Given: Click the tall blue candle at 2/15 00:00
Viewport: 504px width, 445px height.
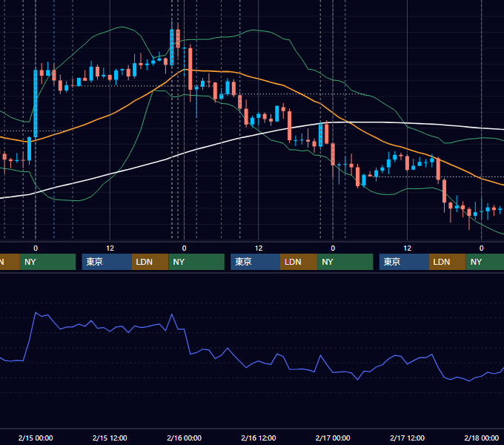Looking at the screenshot, I should pos(36,103).
